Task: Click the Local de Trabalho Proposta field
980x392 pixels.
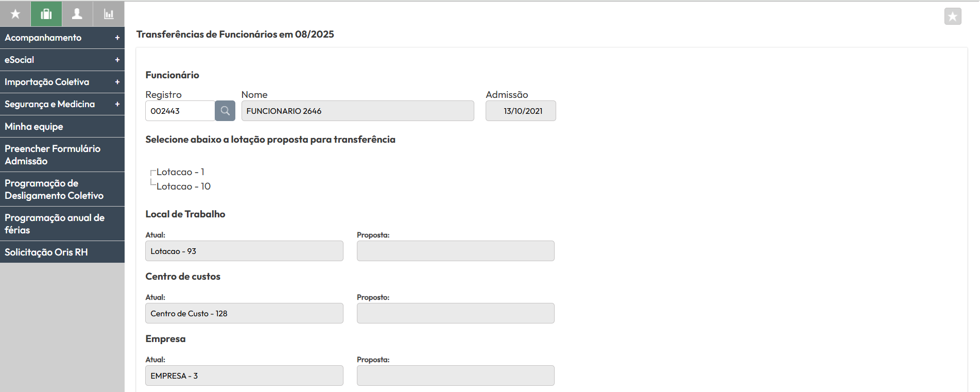Action: (455, 251)
